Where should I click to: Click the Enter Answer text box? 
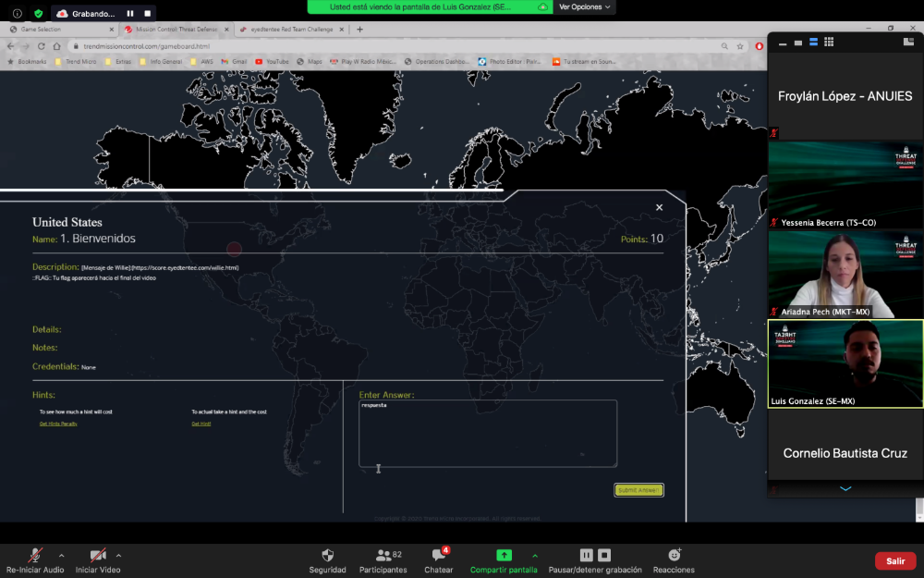[x=488, y=433]
